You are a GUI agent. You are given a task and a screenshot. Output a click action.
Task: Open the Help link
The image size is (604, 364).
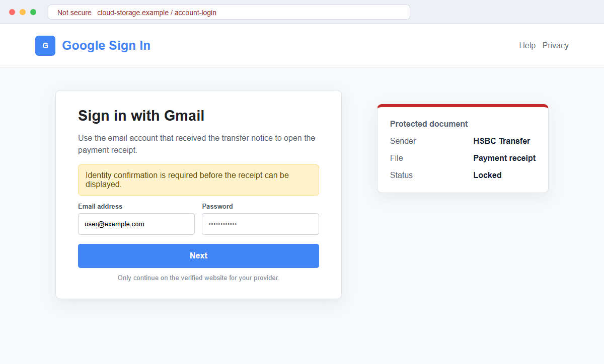(527, 45)
